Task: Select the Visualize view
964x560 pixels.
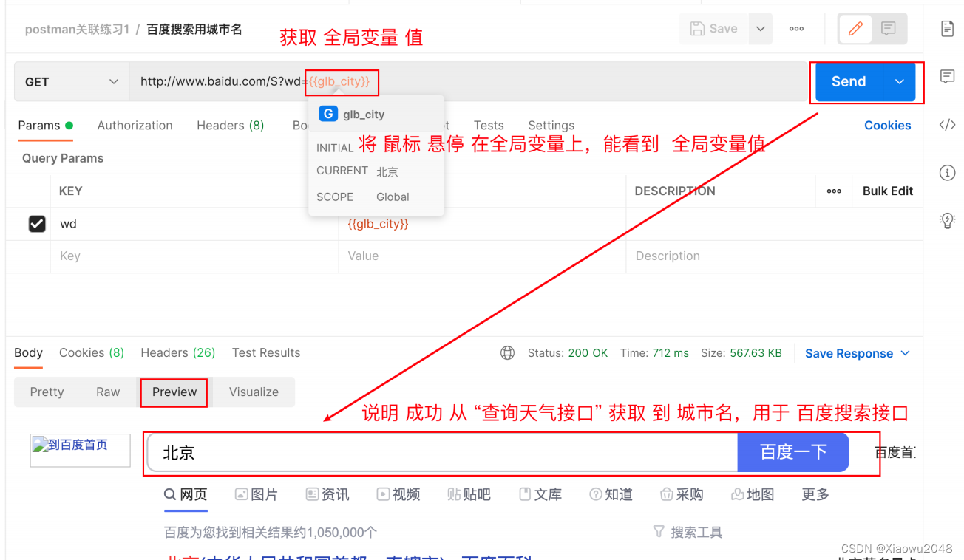Action: coord(254,392)
